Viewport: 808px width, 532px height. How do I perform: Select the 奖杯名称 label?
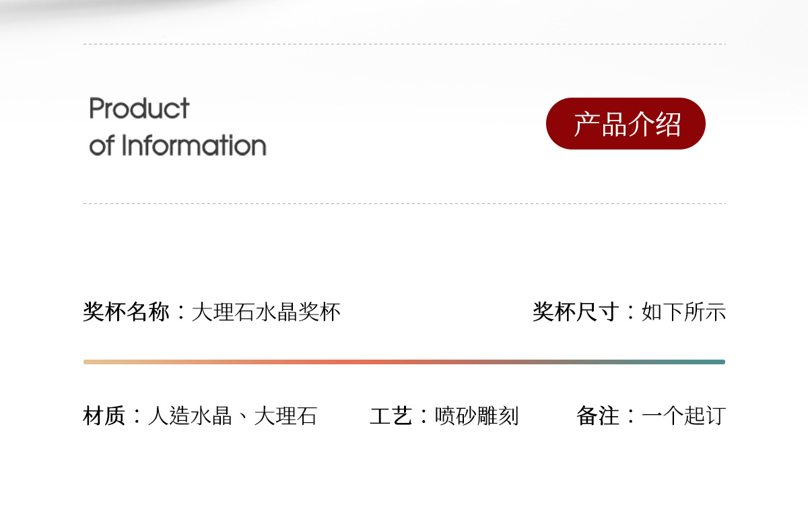[x=126, y=312]
